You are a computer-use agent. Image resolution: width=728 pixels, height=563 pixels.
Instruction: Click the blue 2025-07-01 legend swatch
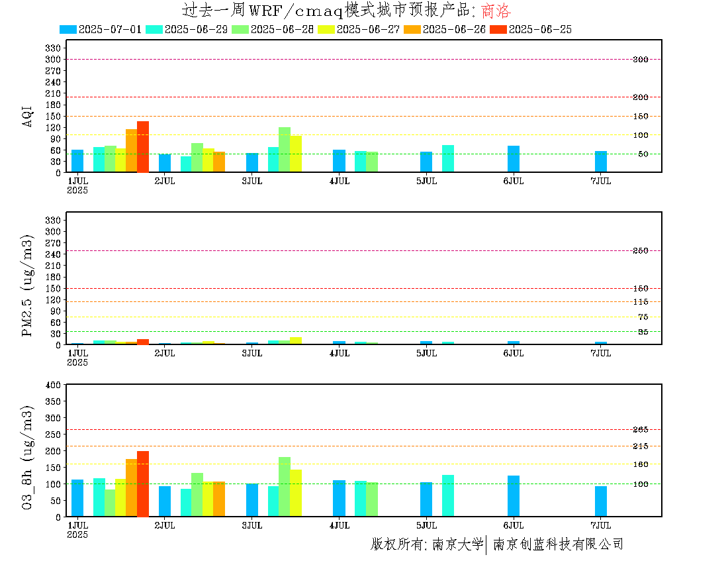(68, 29)
